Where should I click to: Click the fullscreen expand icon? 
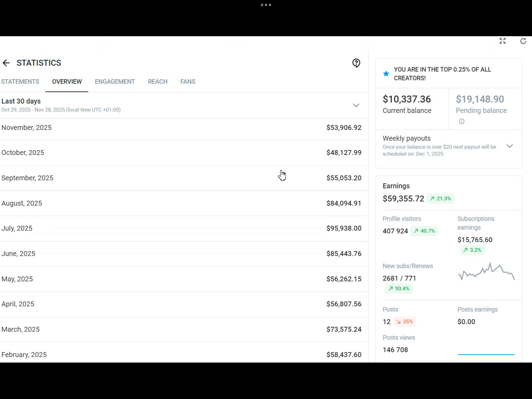click(502, 41)
